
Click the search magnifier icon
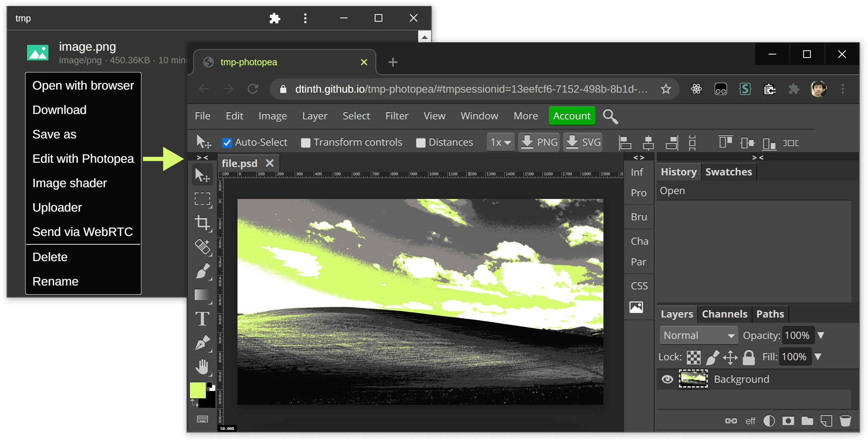(x=610, y=116)
